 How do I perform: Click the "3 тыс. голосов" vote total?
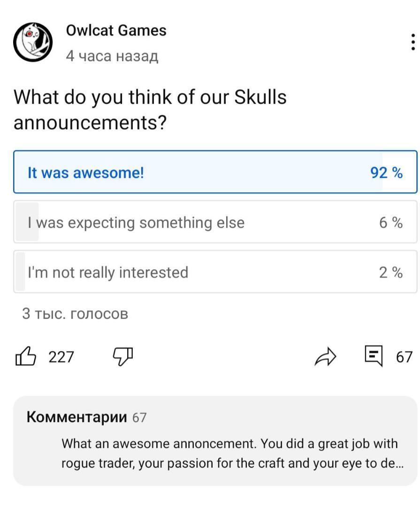(x=75, y=314)
